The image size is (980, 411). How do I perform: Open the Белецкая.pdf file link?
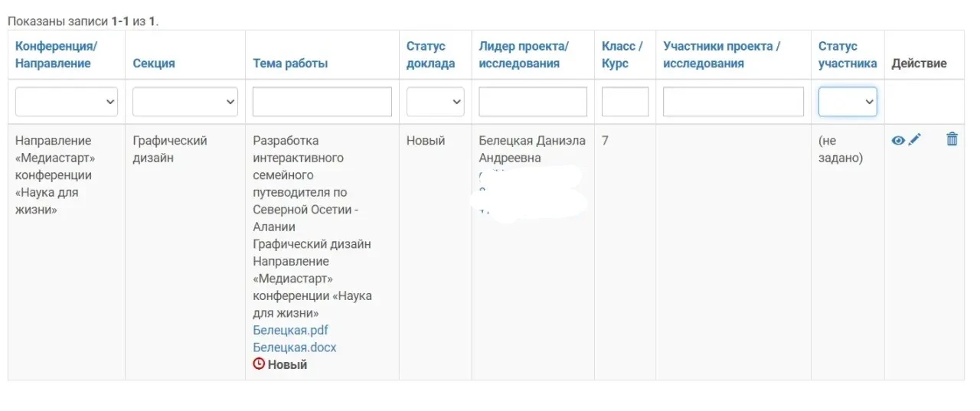(x=290, y=330)
